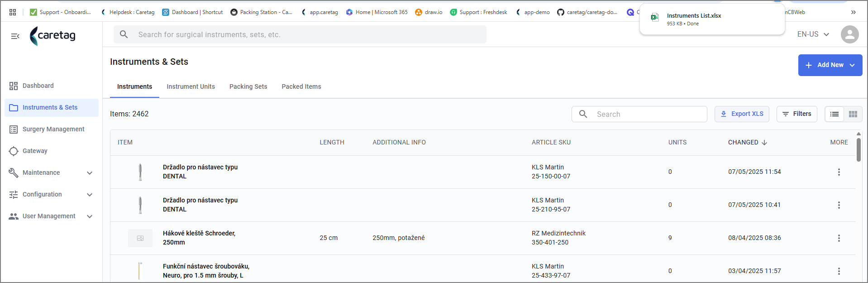Expand the Maintenance menu
The image size is (868, 283).
pos(51,173)
